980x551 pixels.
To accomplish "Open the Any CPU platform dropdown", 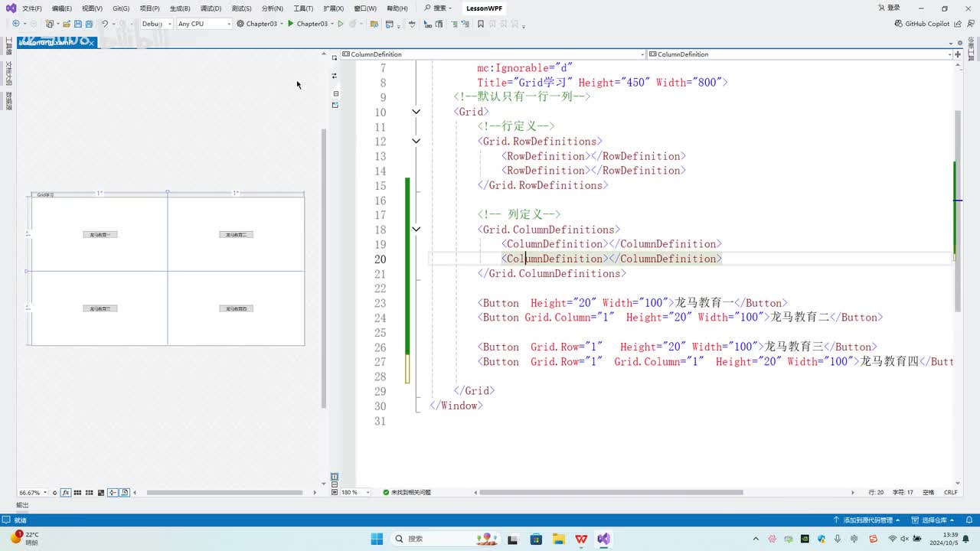I will point(204,24).
